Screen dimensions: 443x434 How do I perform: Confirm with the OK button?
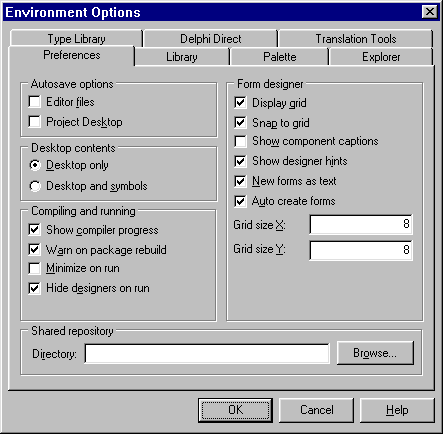(x=235, y=410)
